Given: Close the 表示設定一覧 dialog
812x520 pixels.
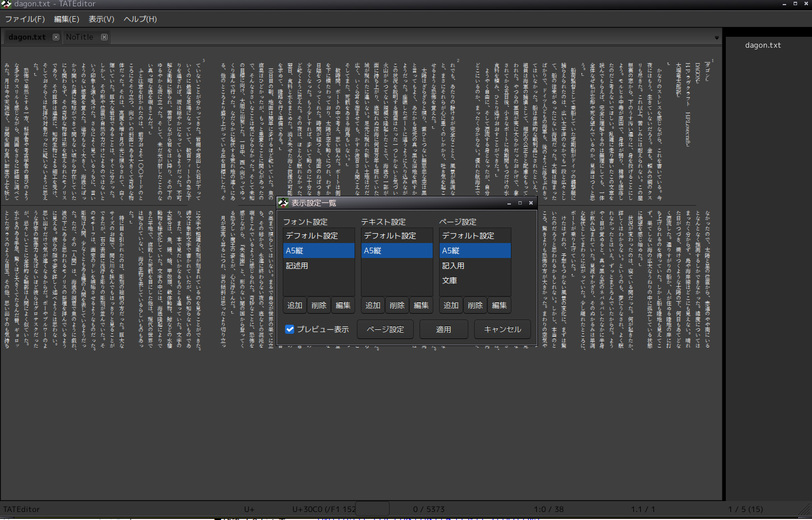Looking at the screenshot, I should pyautogui.click(x=531, y=203).
